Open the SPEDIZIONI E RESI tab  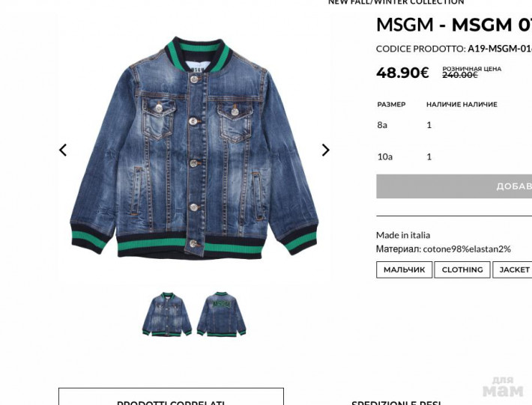tap(396, 403)
